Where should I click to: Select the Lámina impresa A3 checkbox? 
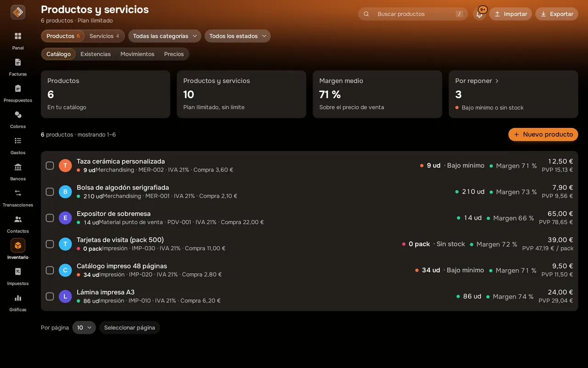coord(50,297)
